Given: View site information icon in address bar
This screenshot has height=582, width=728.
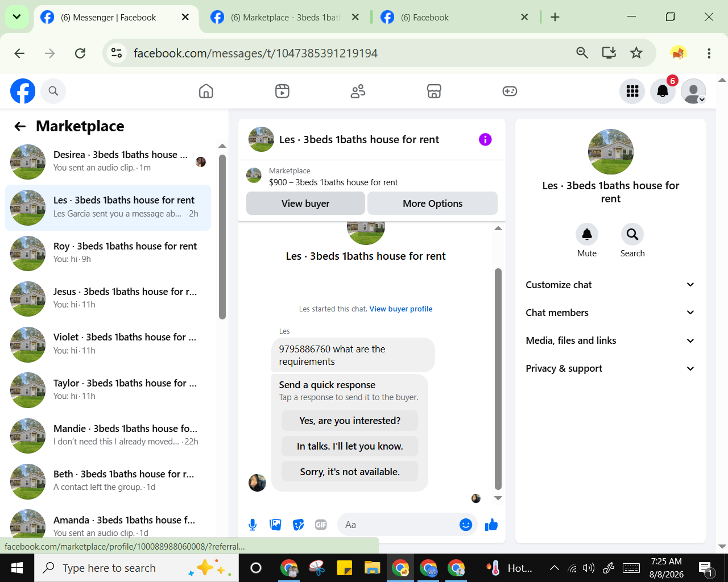Looking at the screenshot, I should 117,53.
